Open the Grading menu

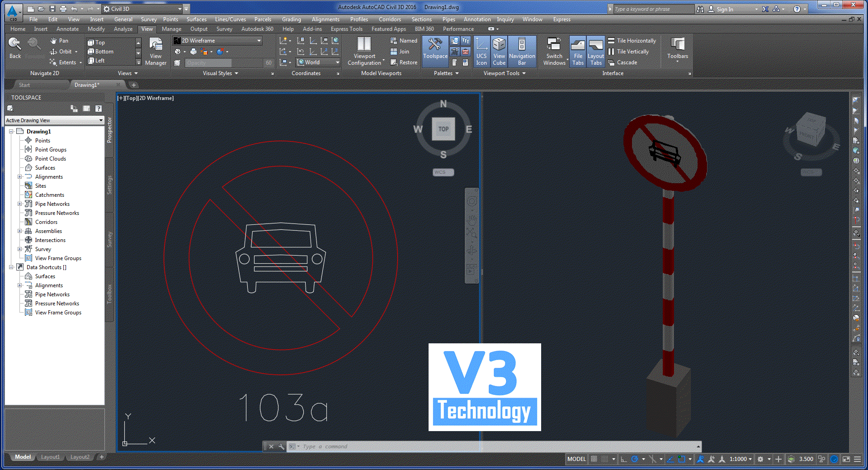[291, 19]
